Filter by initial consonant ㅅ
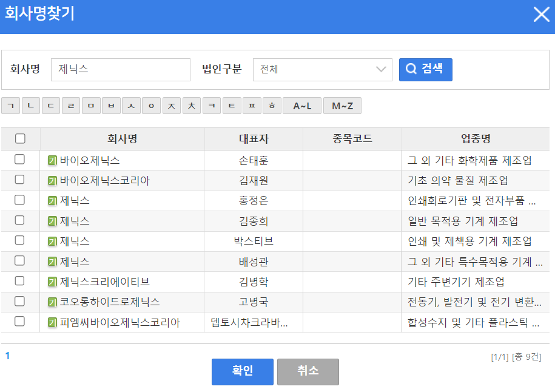 [131, 106]
